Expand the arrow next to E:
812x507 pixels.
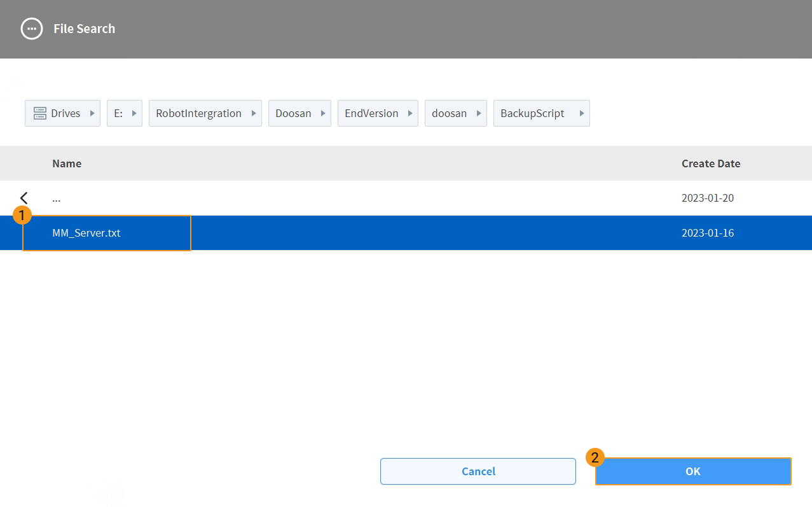[x=134, y=113]
